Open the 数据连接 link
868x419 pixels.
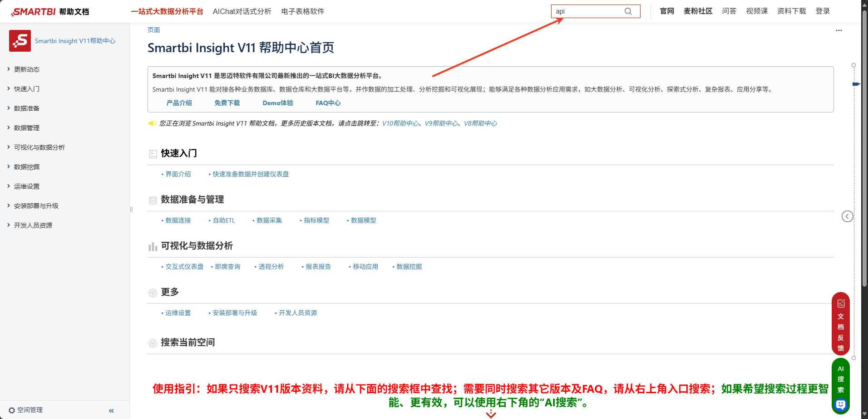(178, 220)
